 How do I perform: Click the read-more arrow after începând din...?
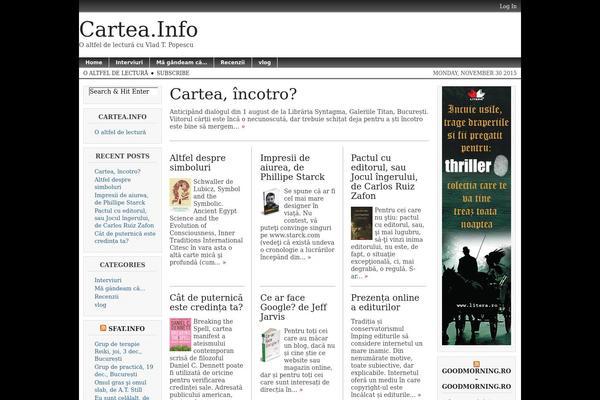tap(309, 258)
